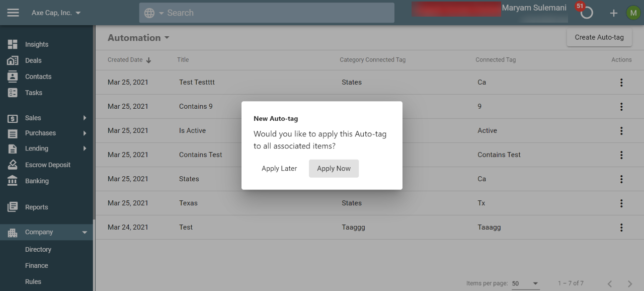Screen dimensions: 644x291
Task: Click Category Connected Tag column header
Action: click(x=372, y=59)
